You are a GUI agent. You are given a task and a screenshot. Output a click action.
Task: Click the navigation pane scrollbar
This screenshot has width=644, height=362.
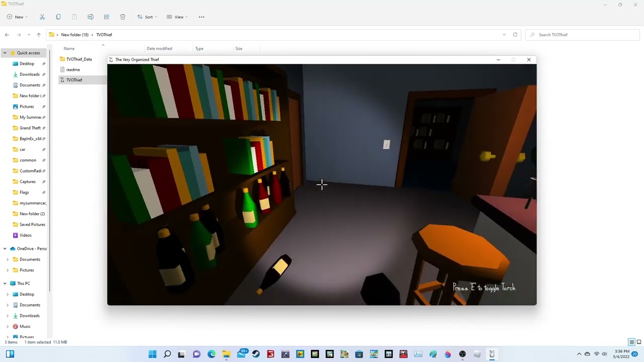[x=50, y=170]
